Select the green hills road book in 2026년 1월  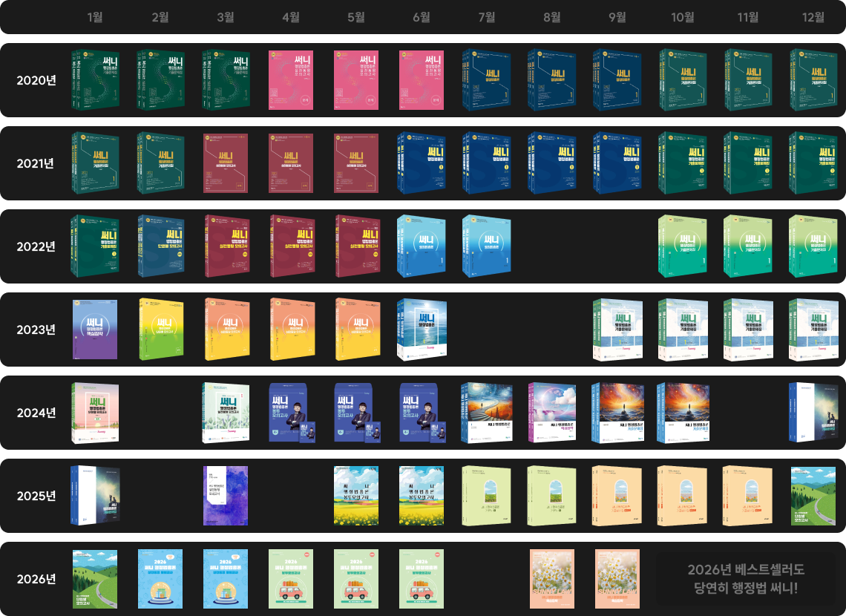(95, 579)
